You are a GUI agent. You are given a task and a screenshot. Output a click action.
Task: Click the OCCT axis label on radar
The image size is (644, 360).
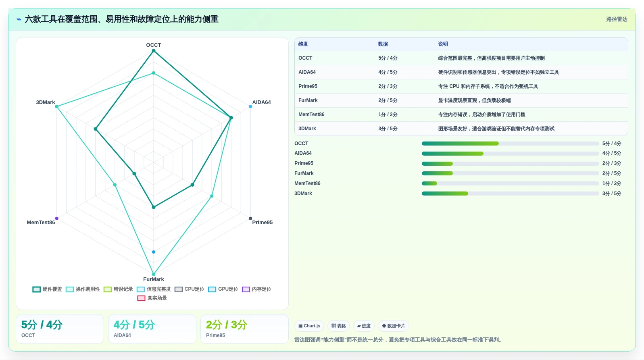154,45
